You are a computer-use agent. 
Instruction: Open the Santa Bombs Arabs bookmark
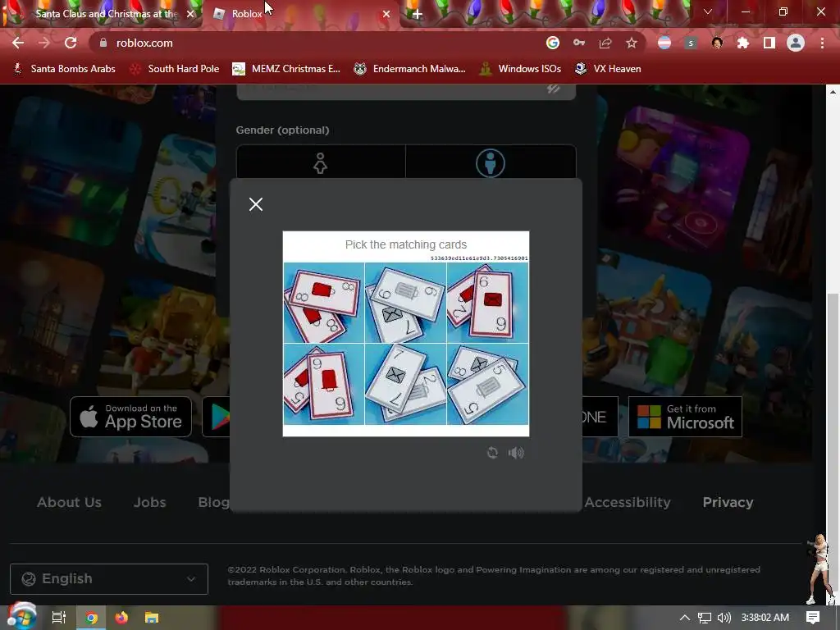coord(64,69)
